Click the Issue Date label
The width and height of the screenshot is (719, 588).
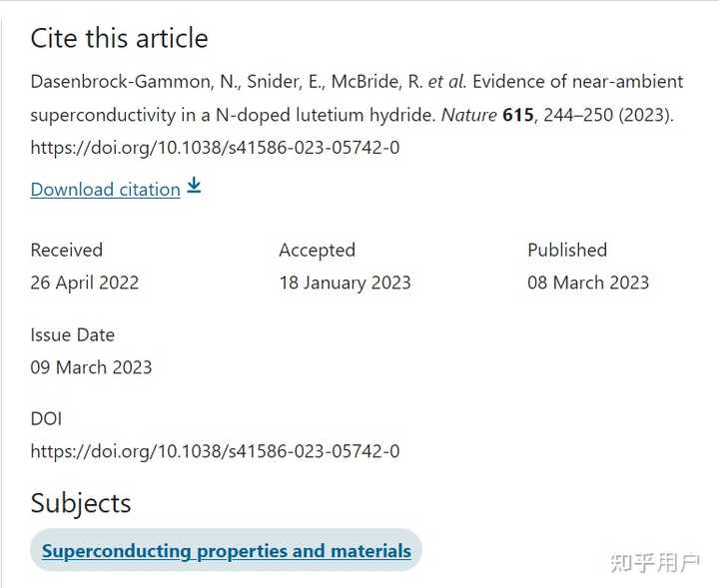tap(72, 335)
